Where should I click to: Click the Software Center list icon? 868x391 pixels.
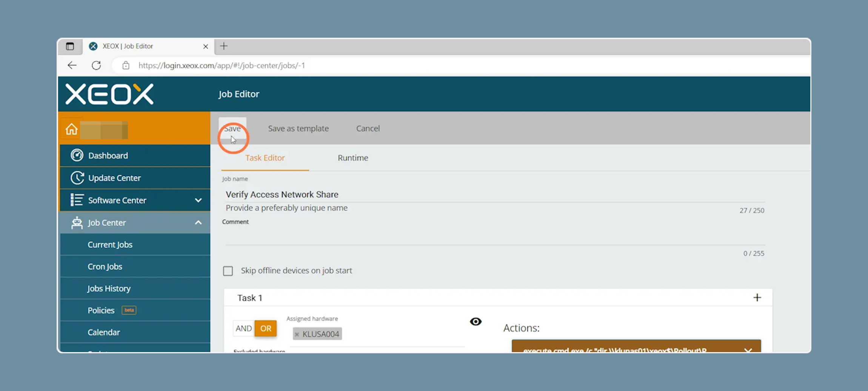pos(77,200)
